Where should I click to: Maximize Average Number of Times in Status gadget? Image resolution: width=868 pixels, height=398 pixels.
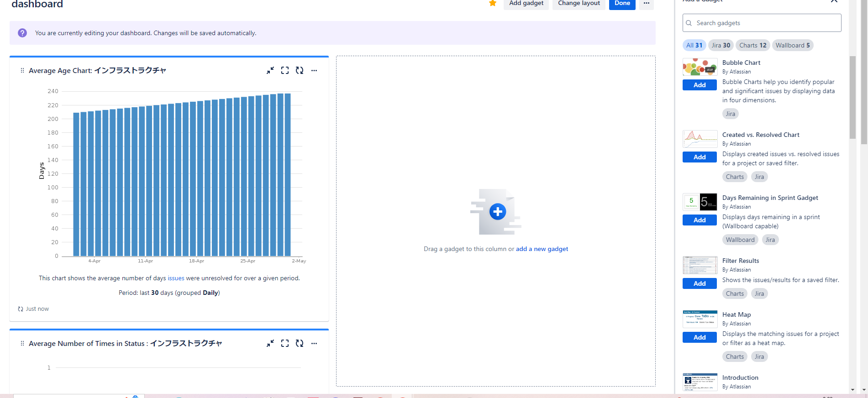tap(285, 343)
